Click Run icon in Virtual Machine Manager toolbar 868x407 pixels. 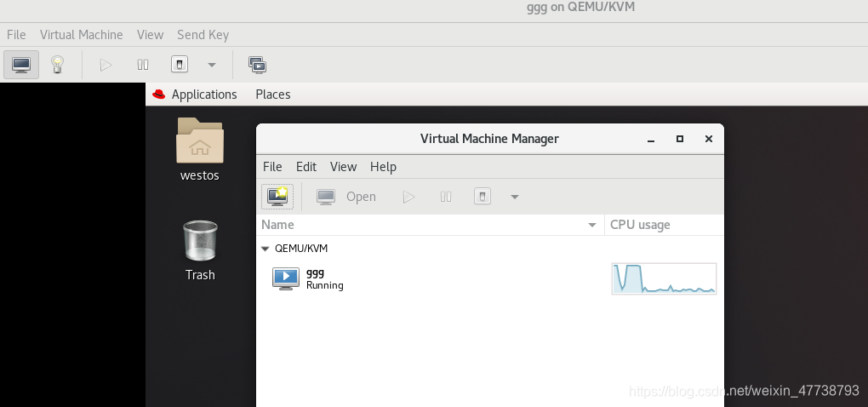(409, 197)
